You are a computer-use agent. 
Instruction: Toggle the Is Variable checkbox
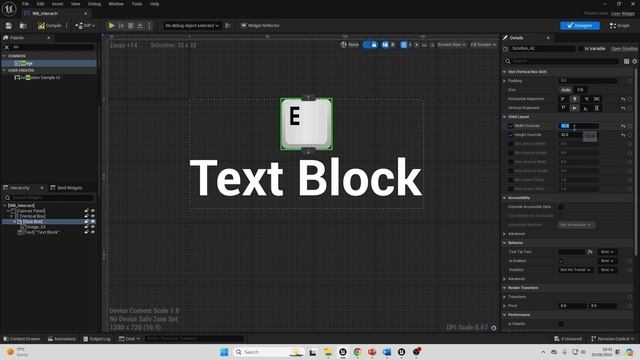tap(581, 49)
